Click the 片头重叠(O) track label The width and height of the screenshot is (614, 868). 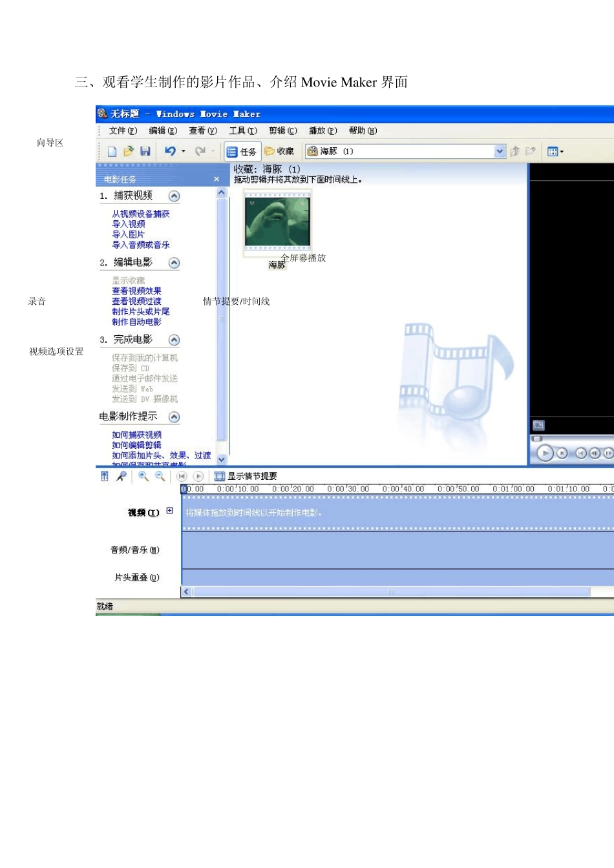tap(136, 577)
